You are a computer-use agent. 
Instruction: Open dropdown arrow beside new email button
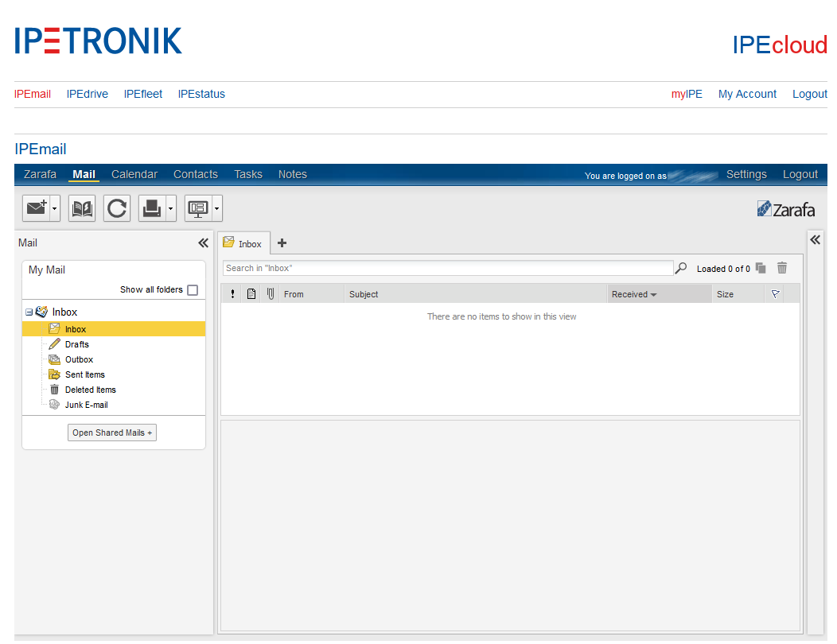(55, 209)
